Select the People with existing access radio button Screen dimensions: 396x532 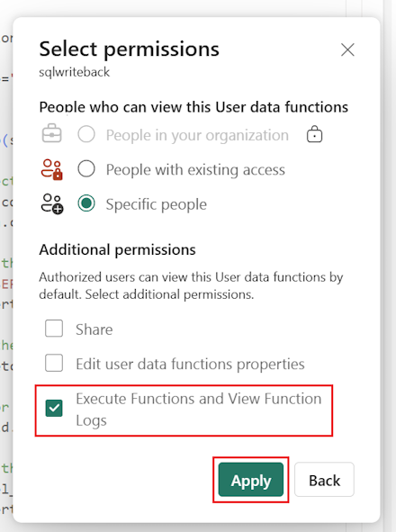86,168
